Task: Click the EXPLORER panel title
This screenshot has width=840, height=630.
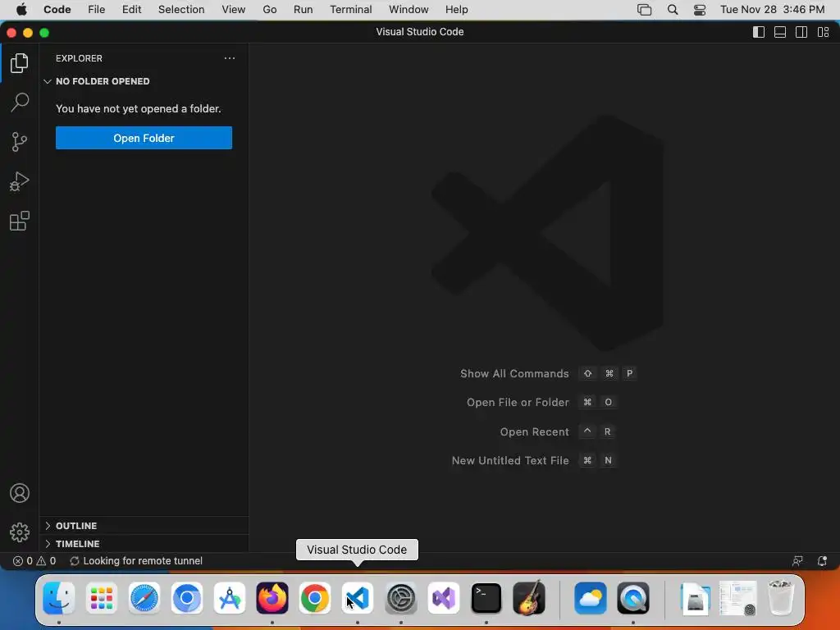Action: point(79,58)
